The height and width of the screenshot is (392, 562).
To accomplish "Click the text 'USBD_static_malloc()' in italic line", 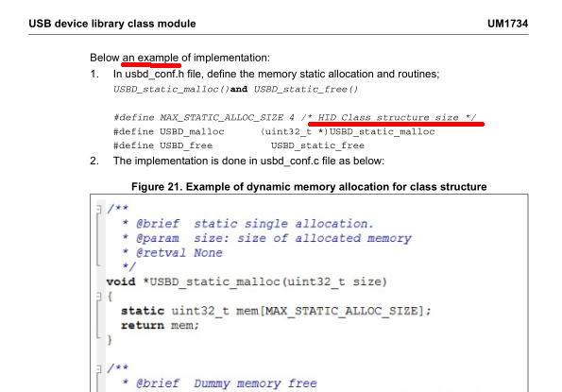I will tap(171, 89).
